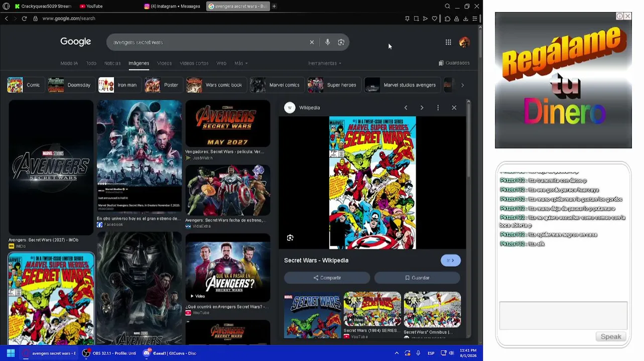
Task: Switch to the Web results tab
Action: click(x=221, y=63)
